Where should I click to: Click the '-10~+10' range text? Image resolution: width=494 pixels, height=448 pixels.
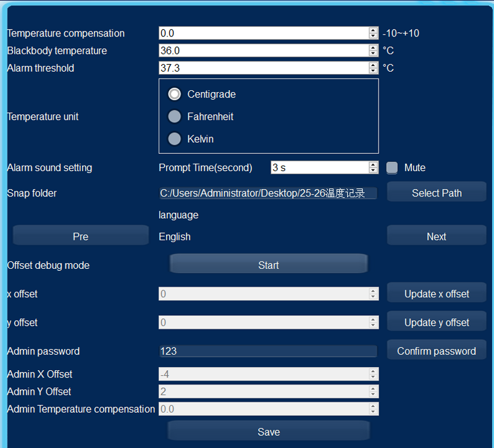(401, 33)
